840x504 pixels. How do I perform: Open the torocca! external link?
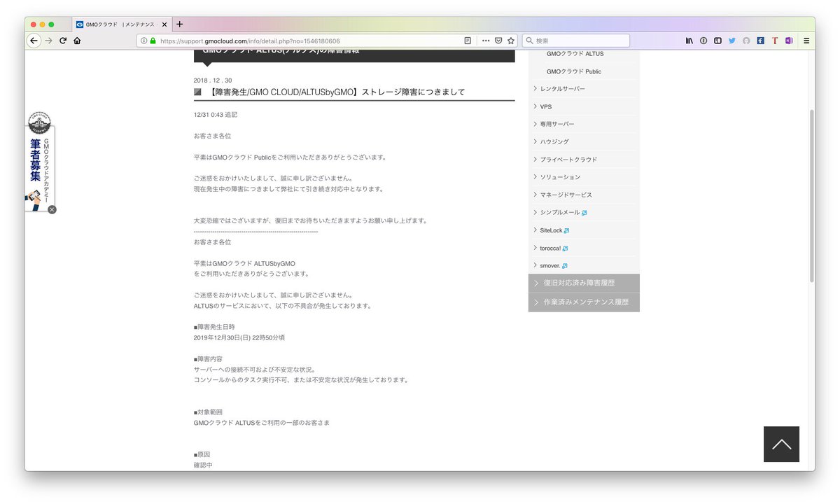pyautogui.click(x=554, y=248)
